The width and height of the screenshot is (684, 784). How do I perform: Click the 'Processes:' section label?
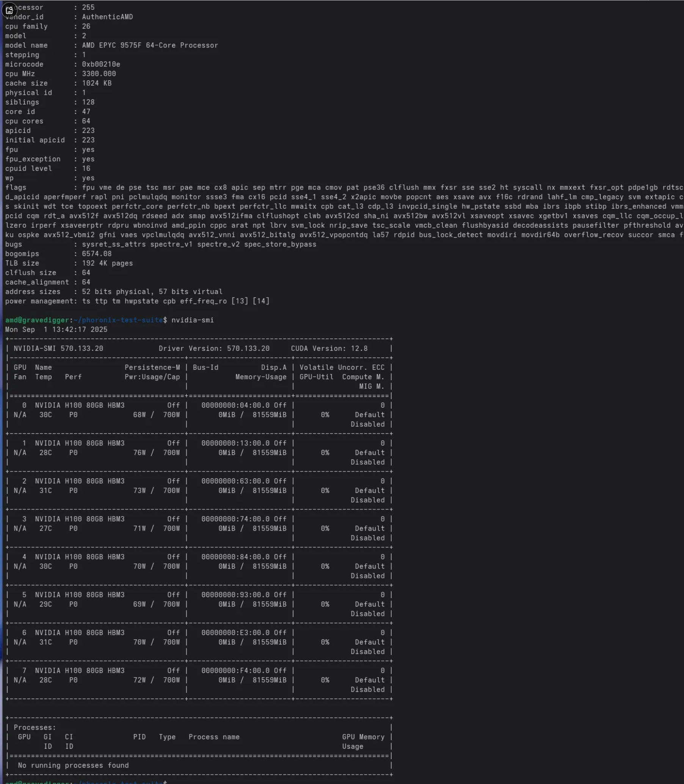click(x=35, y=727)
